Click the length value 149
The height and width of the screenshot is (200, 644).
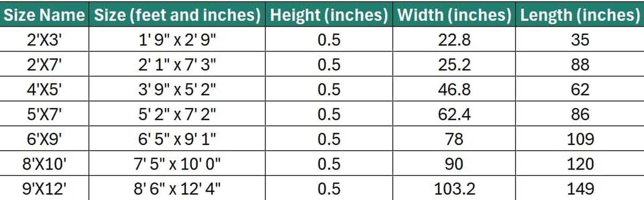pyautogui.click(x=579, y=189)
